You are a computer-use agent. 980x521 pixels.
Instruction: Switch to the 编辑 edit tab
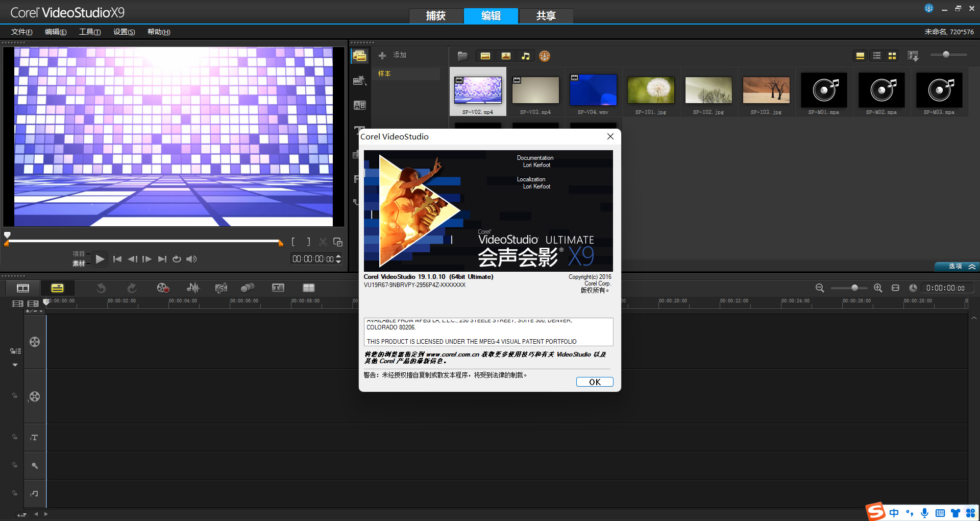[491, 16]
